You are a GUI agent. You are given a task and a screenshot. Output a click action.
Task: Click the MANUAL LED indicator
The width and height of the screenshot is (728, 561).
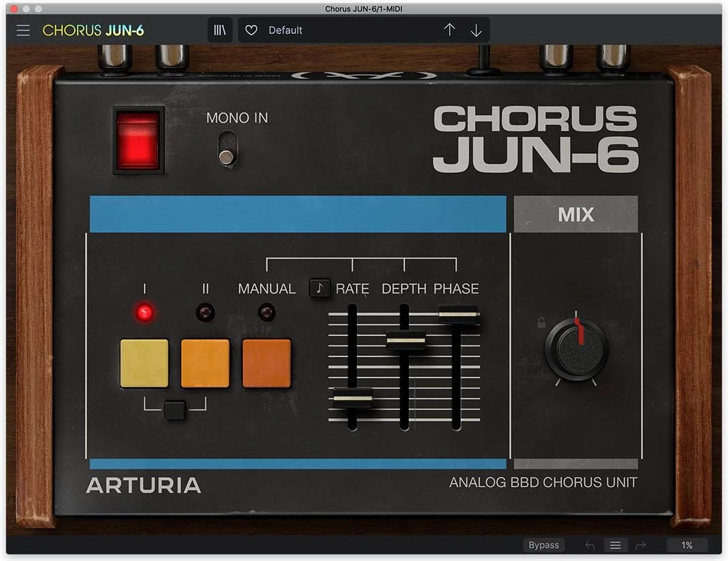tap(267, 312)
